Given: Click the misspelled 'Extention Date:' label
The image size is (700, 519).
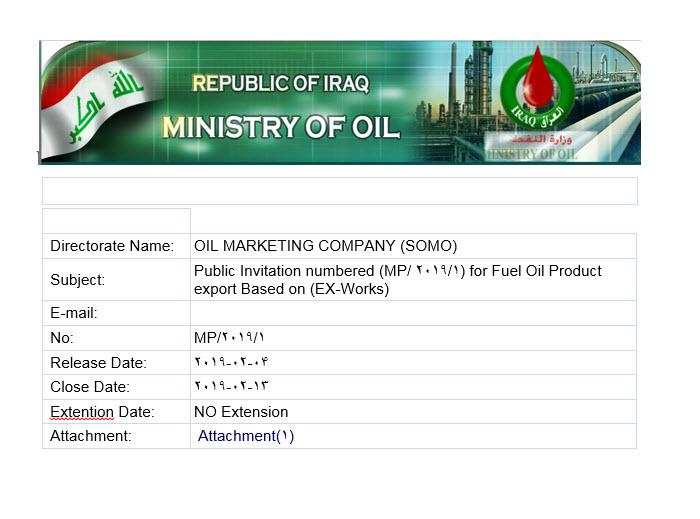Looking at the screenshot, I should (x=102, y=412).
